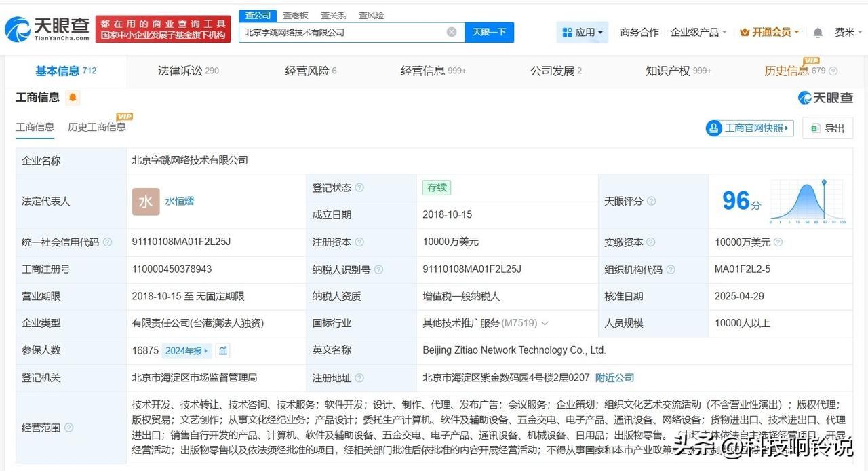The width and height of the screenshot is (868, 471).
Task: Click the help icon next to 历史信息 679
Action: pyautogui.click(x=833, y=71)
